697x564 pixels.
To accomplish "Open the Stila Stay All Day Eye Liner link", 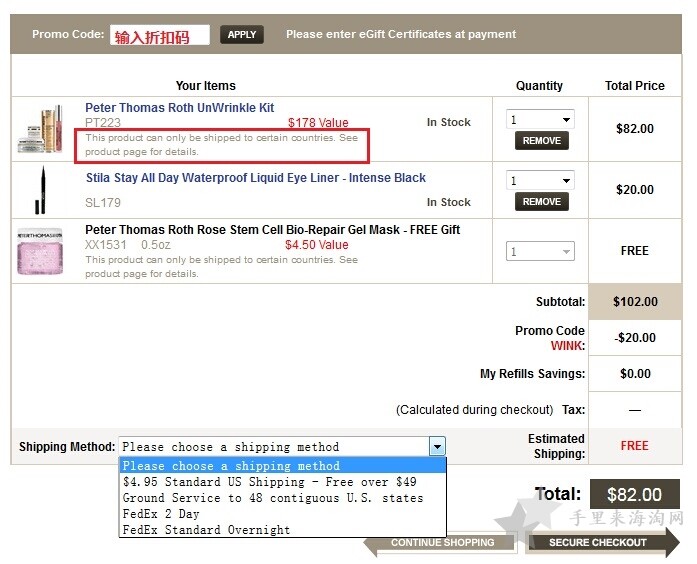I will (256, 178).
